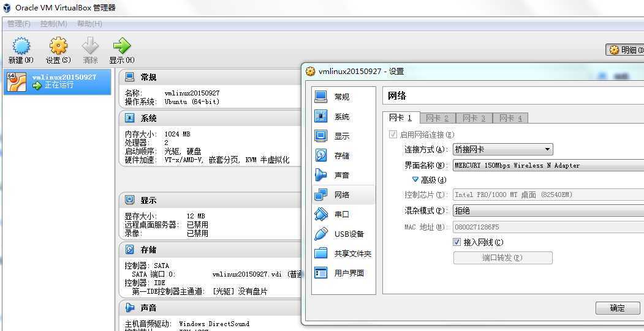Viewport: 644px width, 331px height.
Task: Click the 显示 section monitor icon in details
Action: (130, 200)
